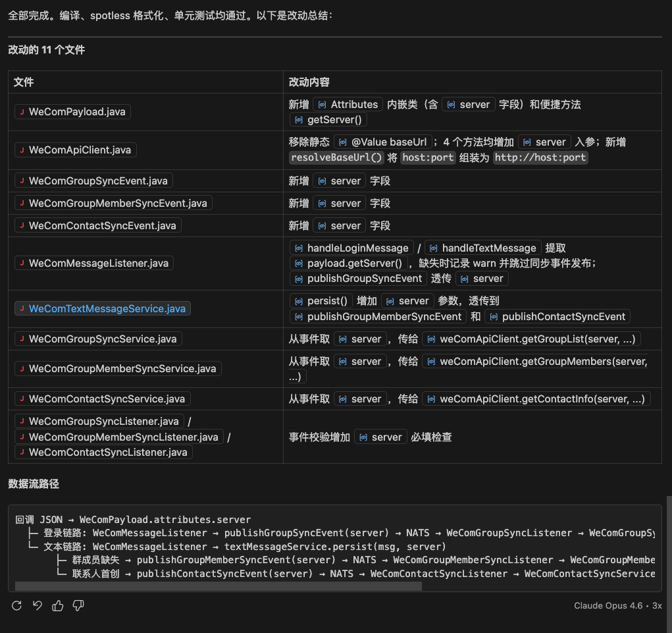Open highlighted WeComTextMessageService.java link
The image size is (672, 633).
pos(103,308)
